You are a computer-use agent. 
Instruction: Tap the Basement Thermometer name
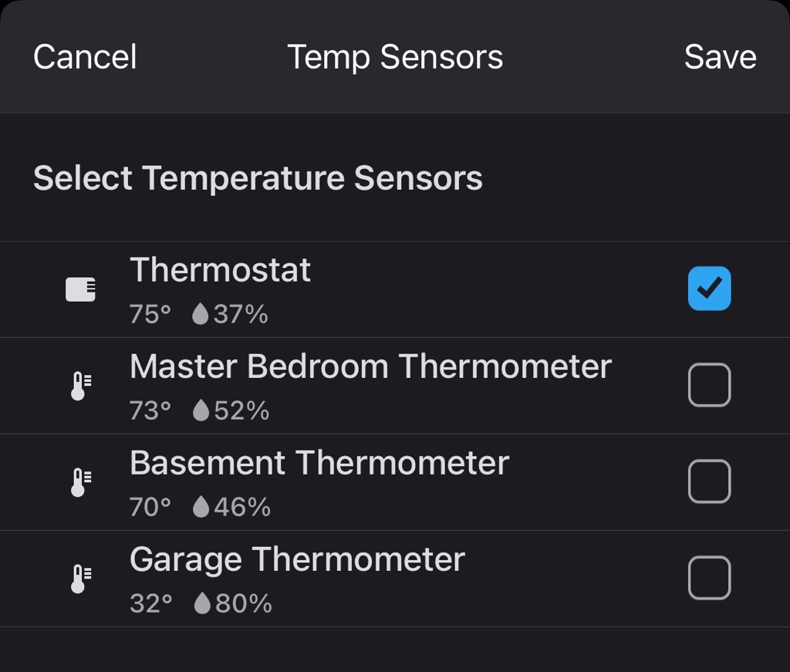[x=319, y=463]
